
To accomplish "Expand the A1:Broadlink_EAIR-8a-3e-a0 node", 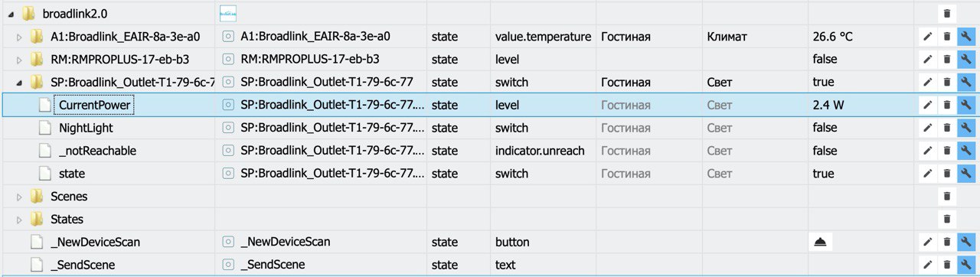I will [19, 36].
